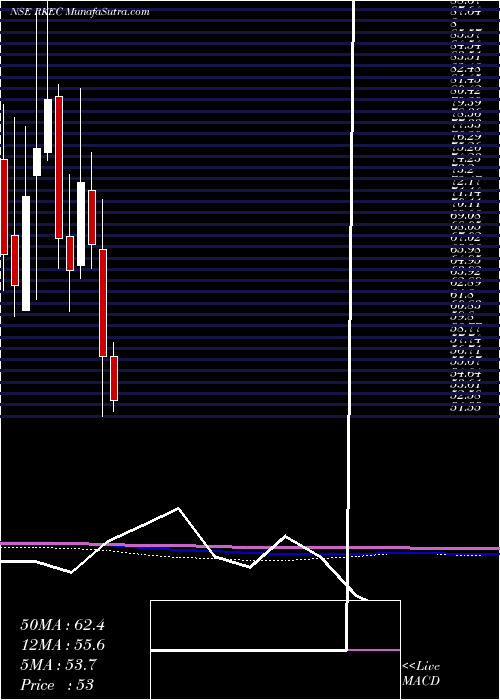Click the 82.48 price axis label

coord(466,69)
